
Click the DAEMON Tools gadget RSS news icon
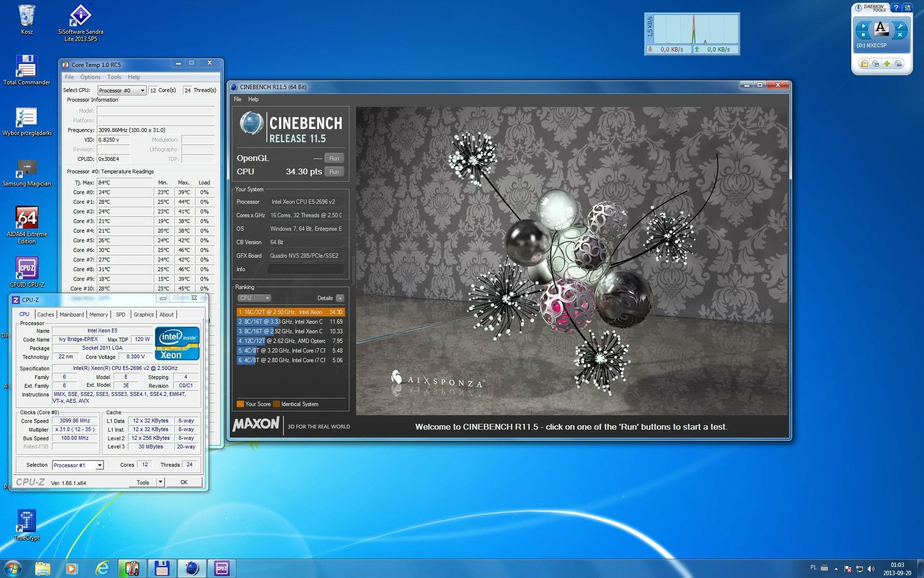(908, 8)
